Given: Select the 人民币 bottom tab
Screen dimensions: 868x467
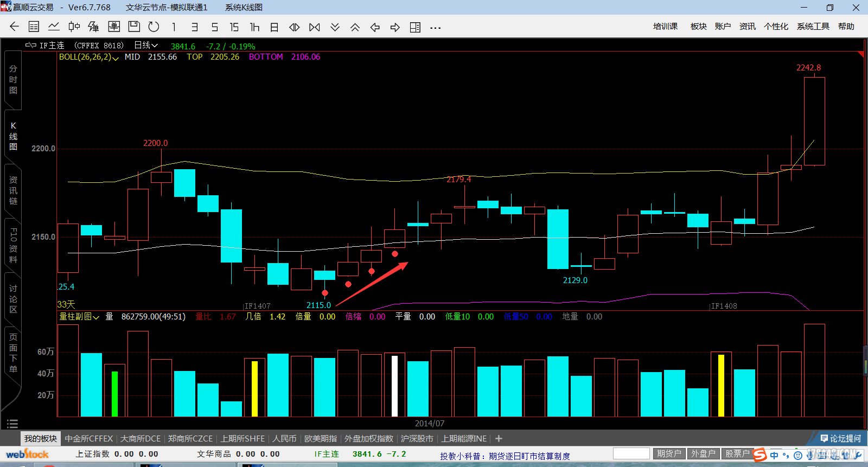Looking at the screenshot, I should pyautogui.click(x=284, y=438).
